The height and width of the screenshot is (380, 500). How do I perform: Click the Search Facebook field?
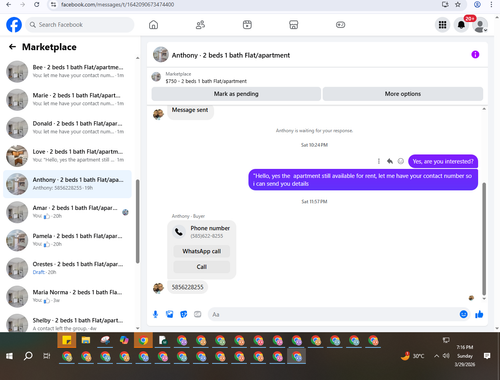coord(80,25)
